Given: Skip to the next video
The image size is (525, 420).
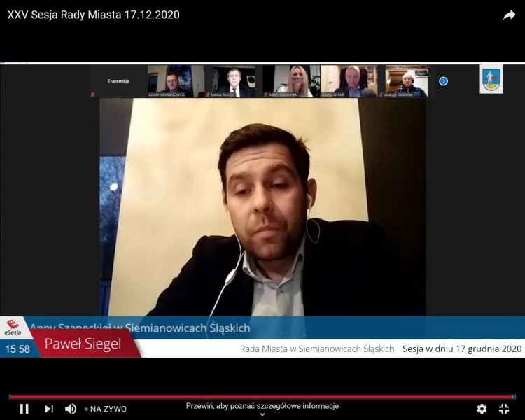Looking at the screenshot, I should tap(49, 409).
